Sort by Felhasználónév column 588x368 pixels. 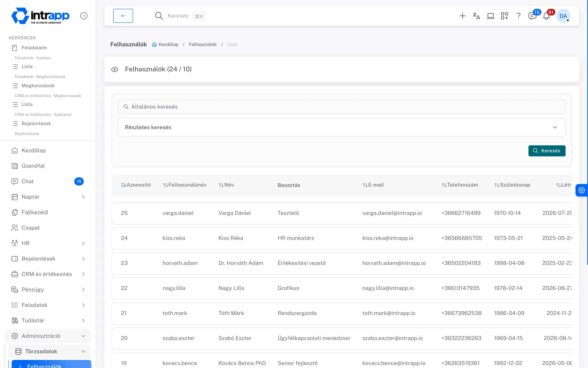tap(185, 185)
